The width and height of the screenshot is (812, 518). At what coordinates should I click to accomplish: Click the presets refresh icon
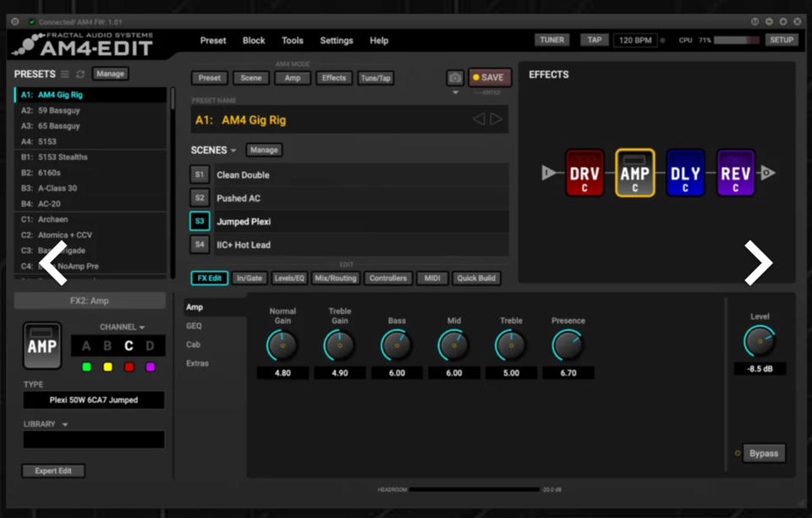coord(80,74)
